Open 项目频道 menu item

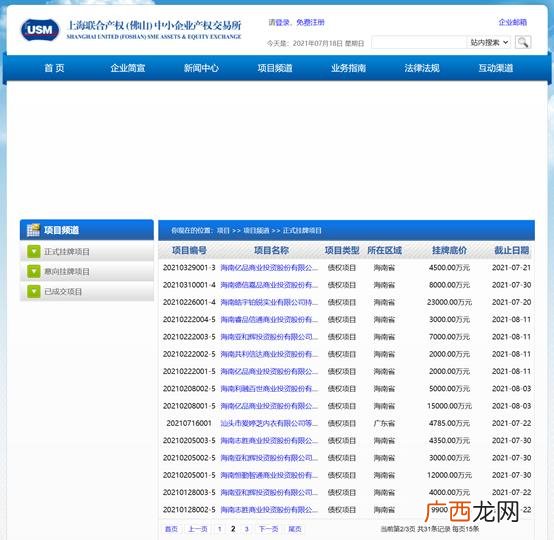275,68
